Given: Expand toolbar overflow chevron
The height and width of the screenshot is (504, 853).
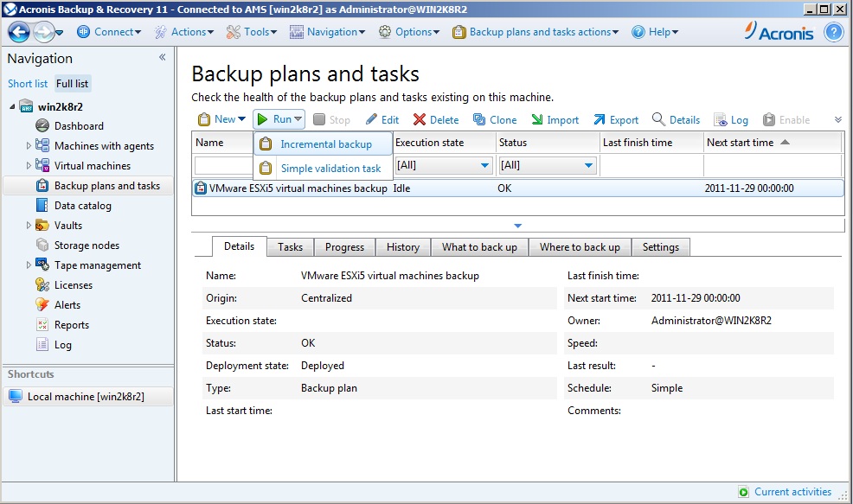Looking at the screenshot, I should [x=837, y=119].
